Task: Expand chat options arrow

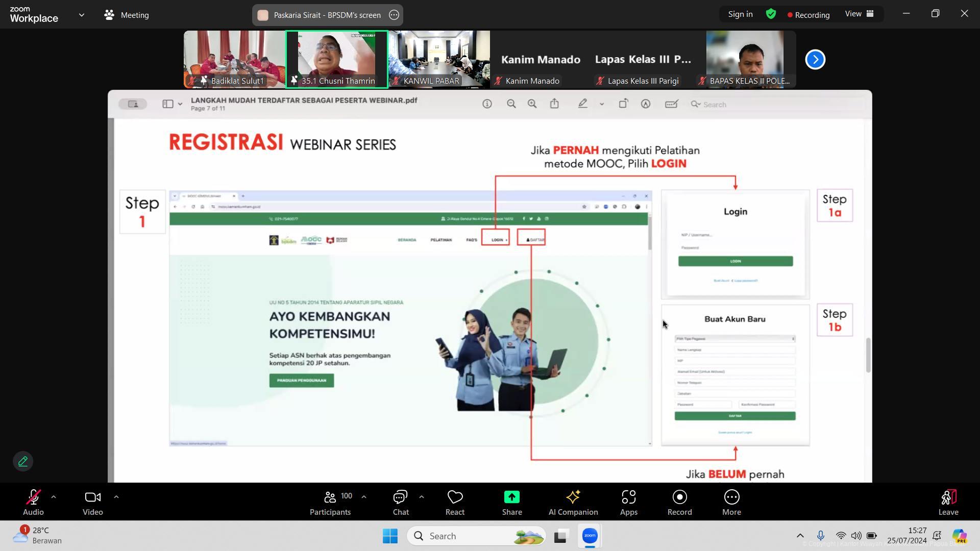Action: point(422,497)
